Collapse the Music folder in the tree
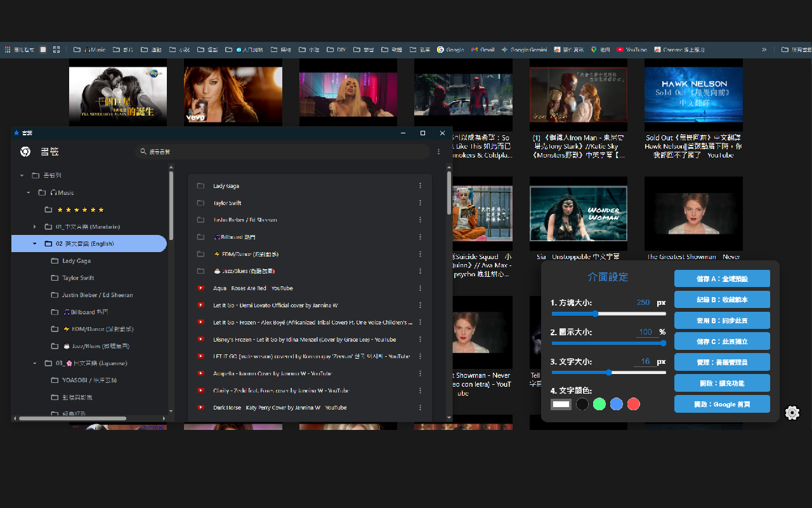This screenshot has height=508, width=812. click(x=28, y=192)
